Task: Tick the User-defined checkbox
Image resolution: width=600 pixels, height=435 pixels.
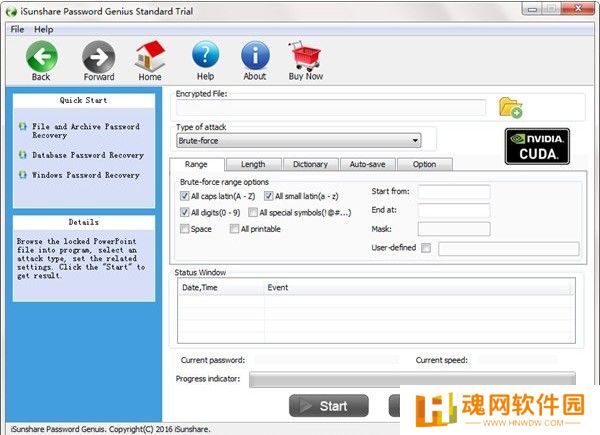Action: pos(426,248)
